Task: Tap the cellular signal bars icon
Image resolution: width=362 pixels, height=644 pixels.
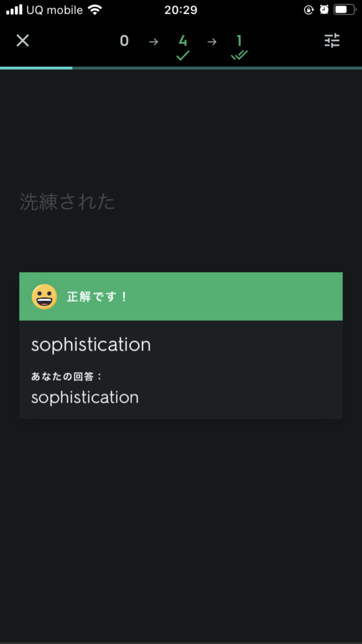Action: (x=14, y=10)
